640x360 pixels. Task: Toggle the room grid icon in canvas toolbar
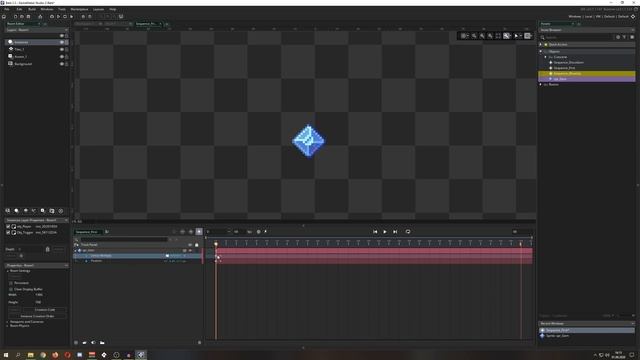463,36
